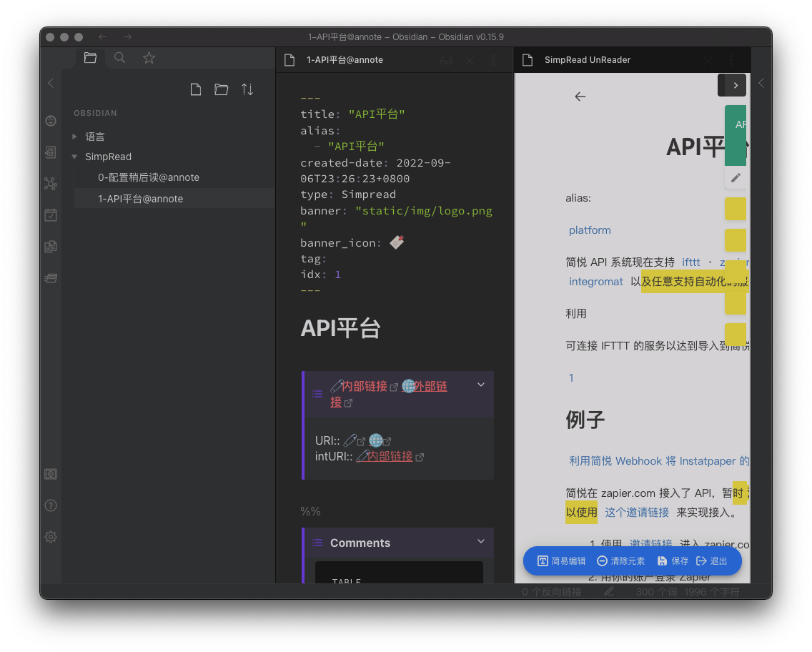This screenshot has width=812, height=652.
Task: Open another vault from the ribbon
Action: pyautogui.click(x=51, y=474)
